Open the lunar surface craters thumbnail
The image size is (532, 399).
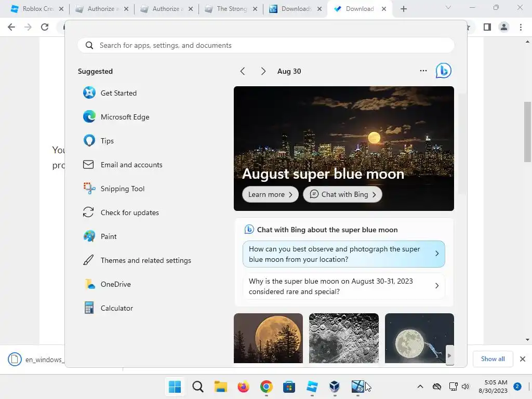click(344, 338)
